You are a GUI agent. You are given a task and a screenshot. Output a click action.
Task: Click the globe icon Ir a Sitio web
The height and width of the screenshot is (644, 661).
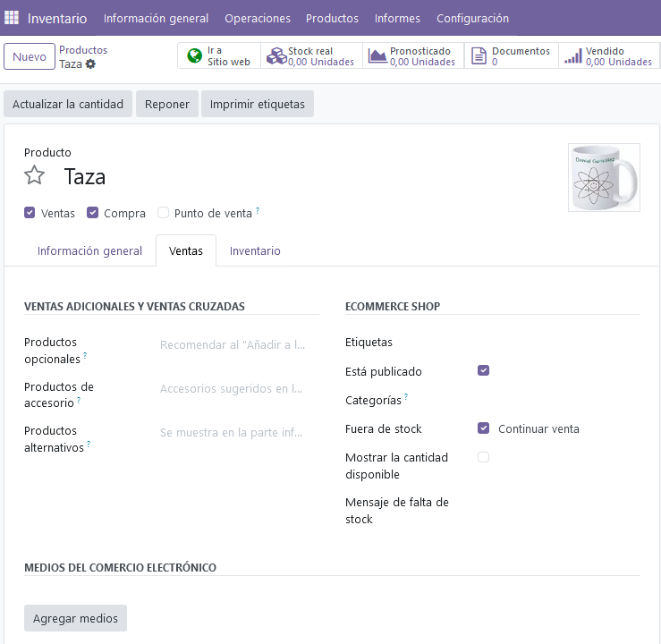point(194,56)
